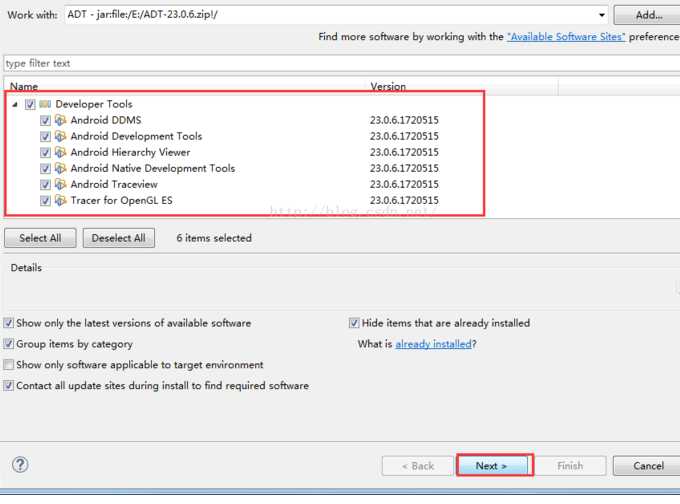Click the Developer Tools folder icon
This screenshot has height=504, width=680.
coord(45,104)
